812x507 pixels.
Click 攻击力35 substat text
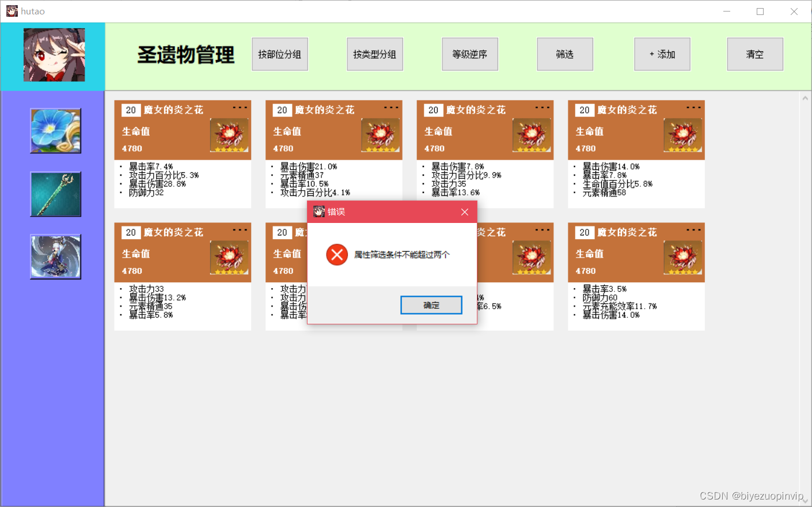449,184
